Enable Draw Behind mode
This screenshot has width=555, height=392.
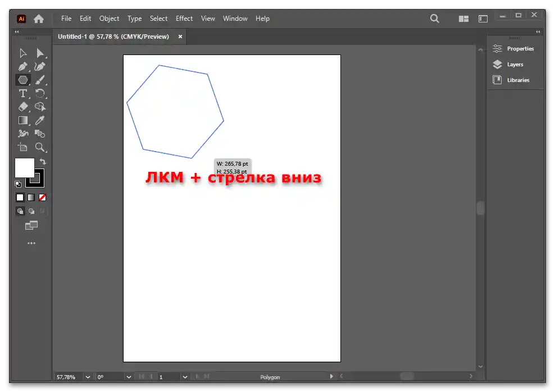pyautogui.click(x=31, y=211)
